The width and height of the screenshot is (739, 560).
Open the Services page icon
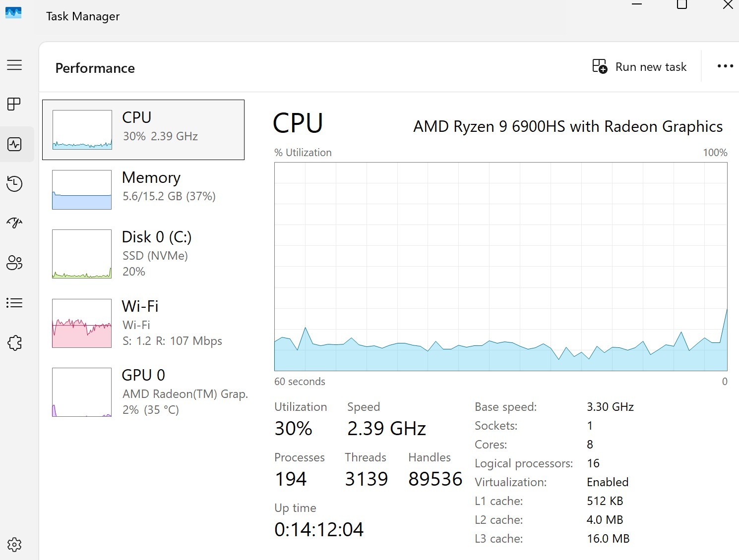click(14, 342)
